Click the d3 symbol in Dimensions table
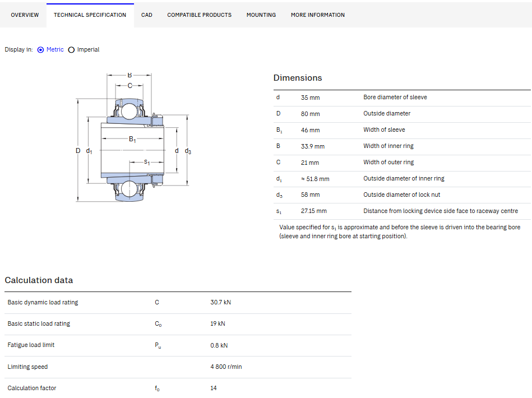Screen dimensions: 532x398 pos(279,195)
